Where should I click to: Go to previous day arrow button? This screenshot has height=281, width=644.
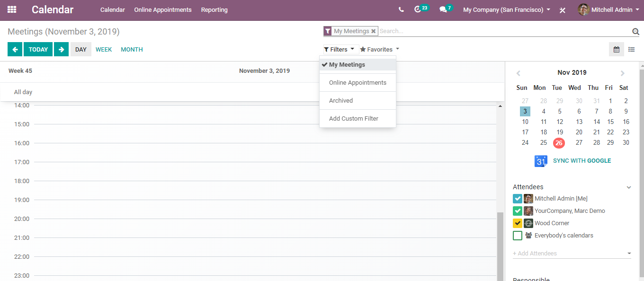coord(15,49)
